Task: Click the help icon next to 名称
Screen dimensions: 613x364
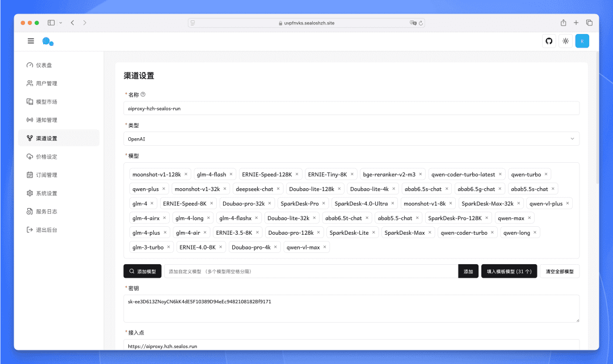Action: coord(143,94)
